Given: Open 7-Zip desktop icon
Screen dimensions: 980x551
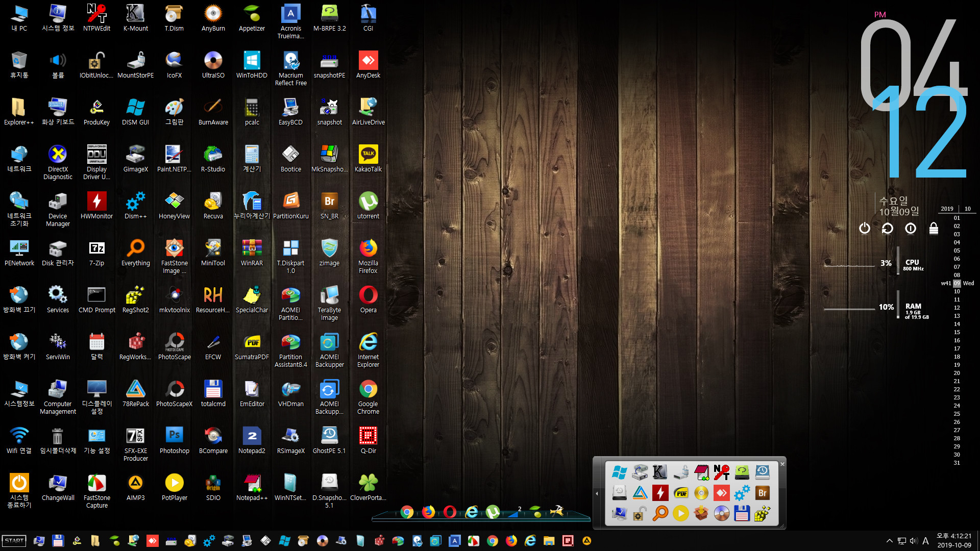Looking at the screenshot, I should click(x=96, y=253).
